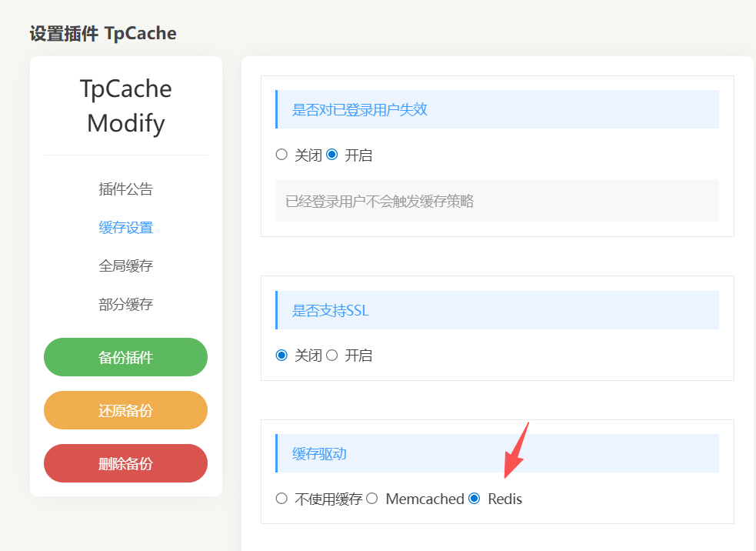Screen dimensions: 756x551
Task: Click the 缓存驱动 section header
Action: click(497, 453)
